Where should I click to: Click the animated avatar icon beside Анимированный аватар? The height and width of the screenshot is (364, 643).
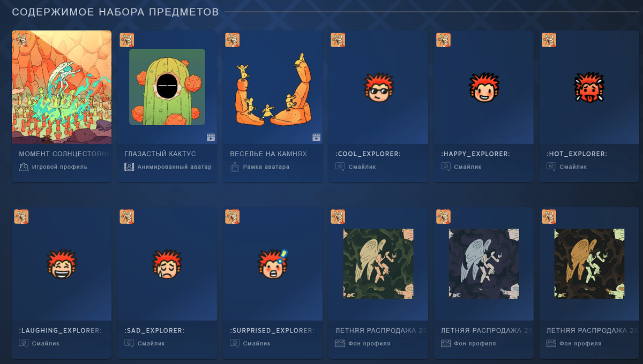tap(129, 167)
